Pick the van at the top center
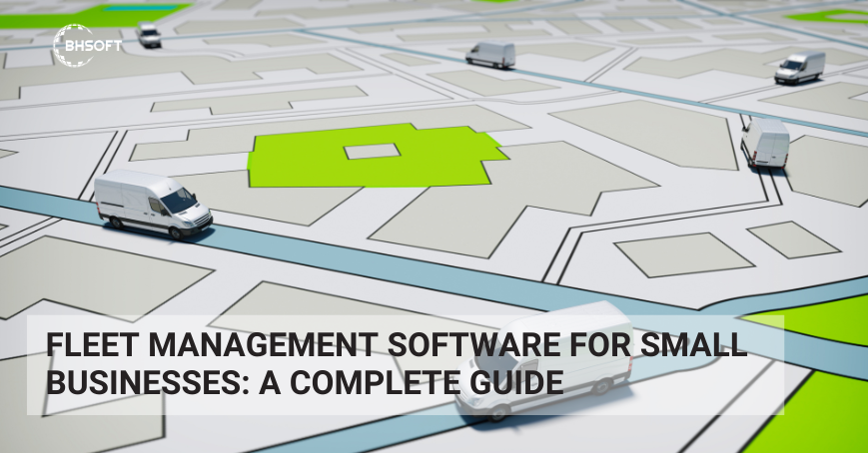Screen dimensions: 868x453 tap(490, 54)
